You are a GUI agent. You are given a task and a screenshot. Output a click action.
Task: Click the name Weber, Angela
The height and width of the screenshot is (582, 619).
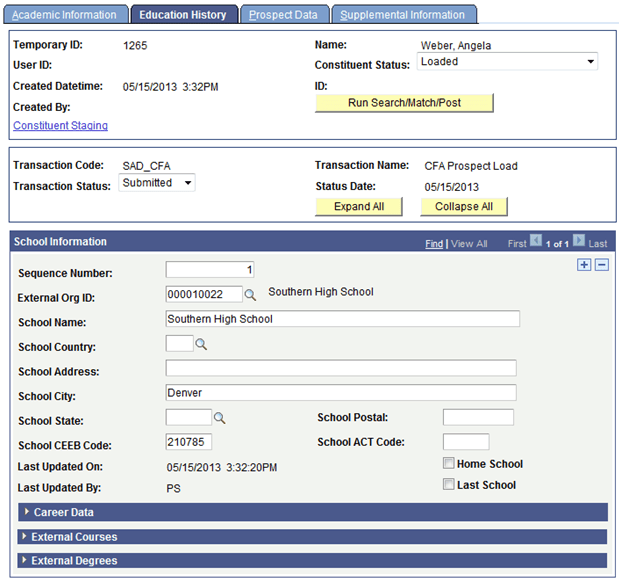coord(456,46)
